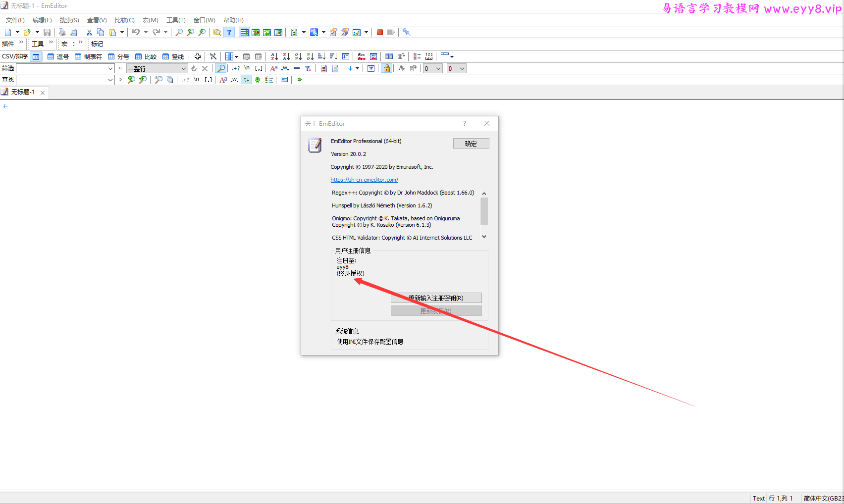This screenshot has width=844, height=504.
Task: Select the 分号 (semicolon) separated mode
Action: 118,56
